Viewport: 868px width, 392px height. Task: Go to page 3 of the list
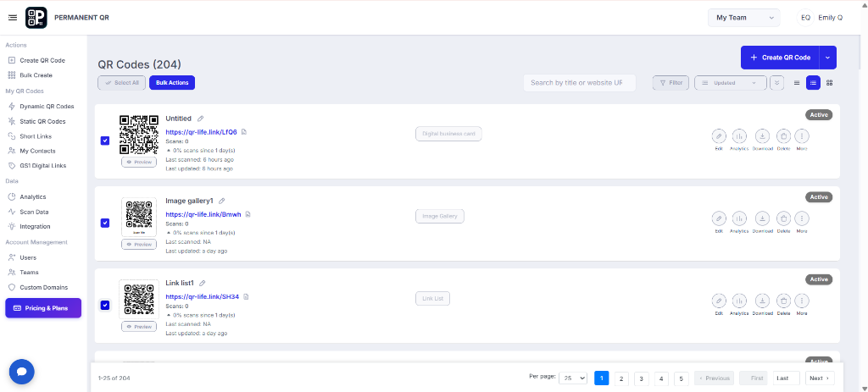tap(641, 378)
